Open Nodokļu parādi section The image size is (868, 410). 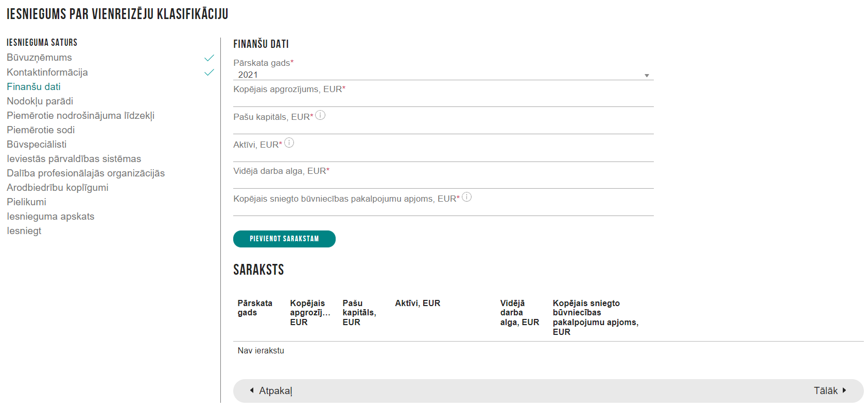(x=40, y=101)
